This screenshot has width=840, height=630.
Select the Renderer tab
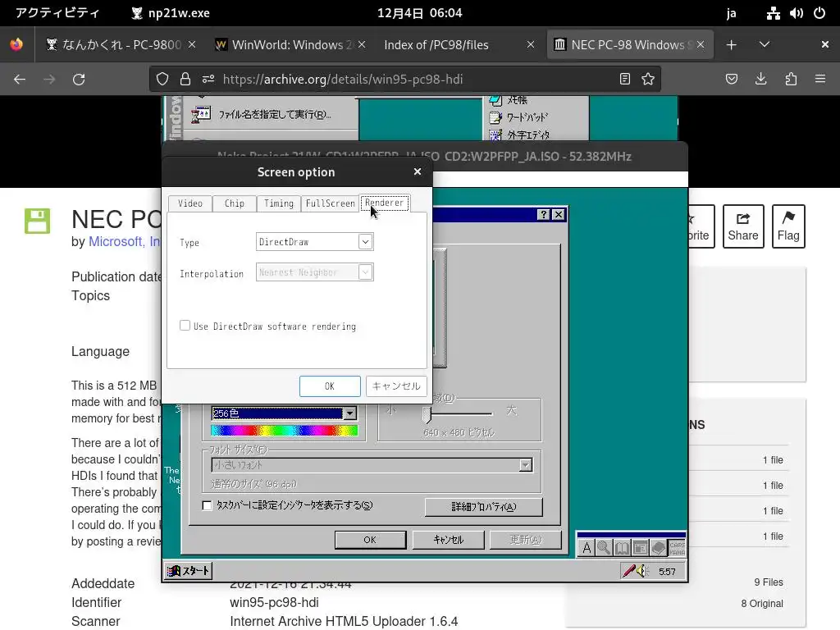[385, 203]
